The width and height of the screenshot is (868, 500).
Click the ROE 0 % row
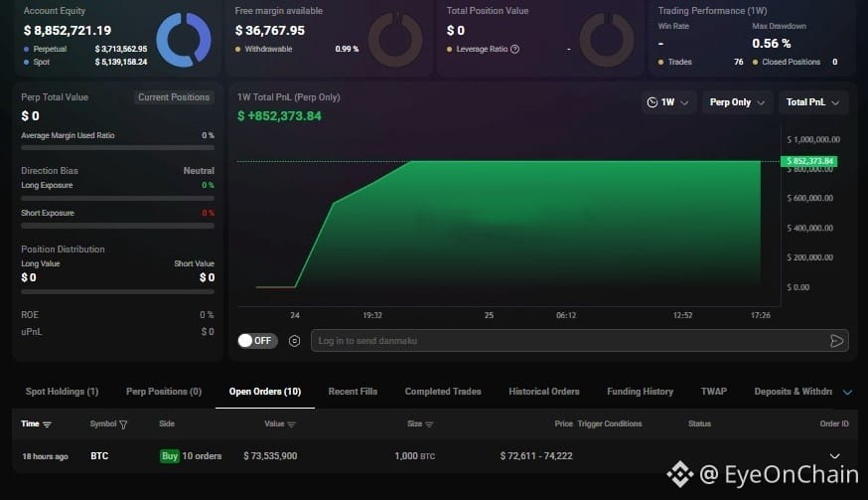[x=117, y=315]
